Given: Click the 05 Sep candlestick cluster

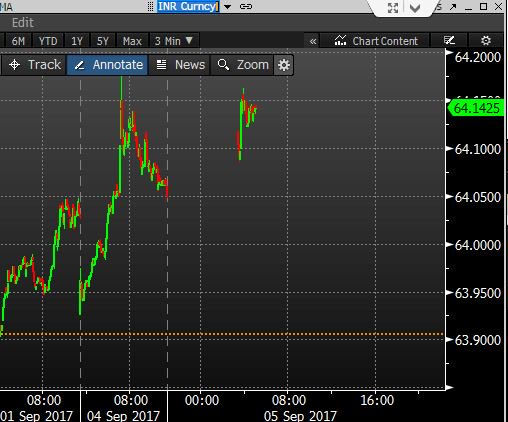Looking at the screenshot, I should click(246, 124).
